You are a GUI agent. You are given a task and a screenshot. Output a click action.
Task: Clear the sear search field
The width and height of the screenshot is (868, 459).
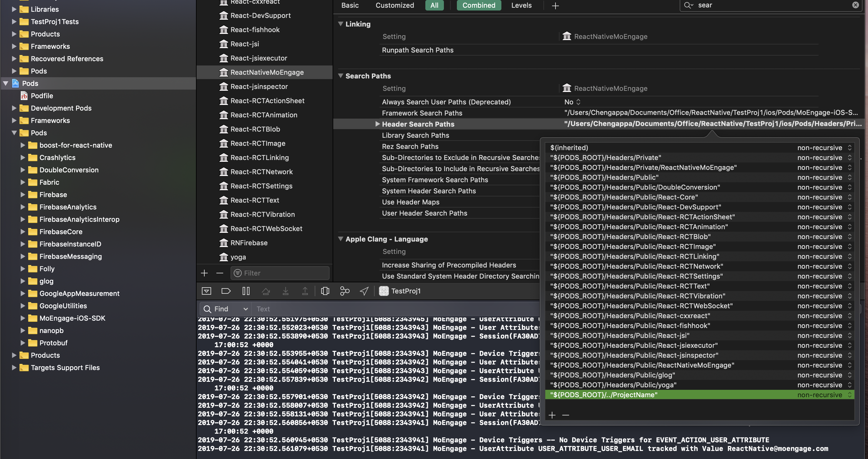coord(855,5)
